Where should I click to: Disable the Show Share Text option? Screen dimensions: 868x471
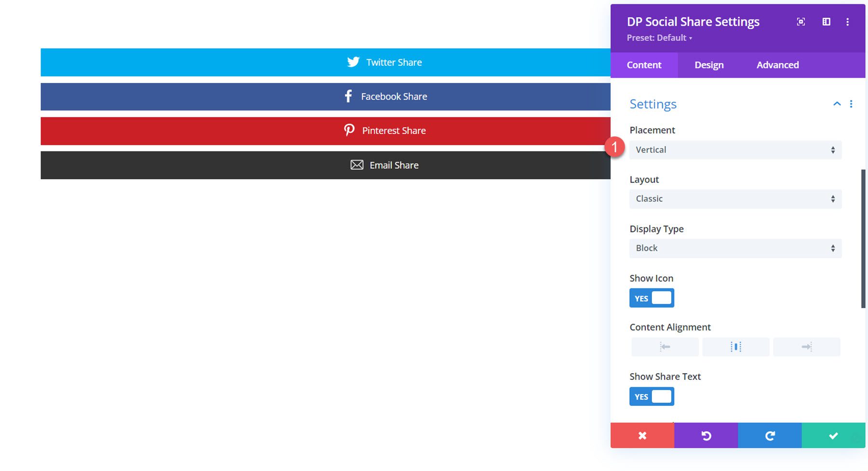(651, 396)
